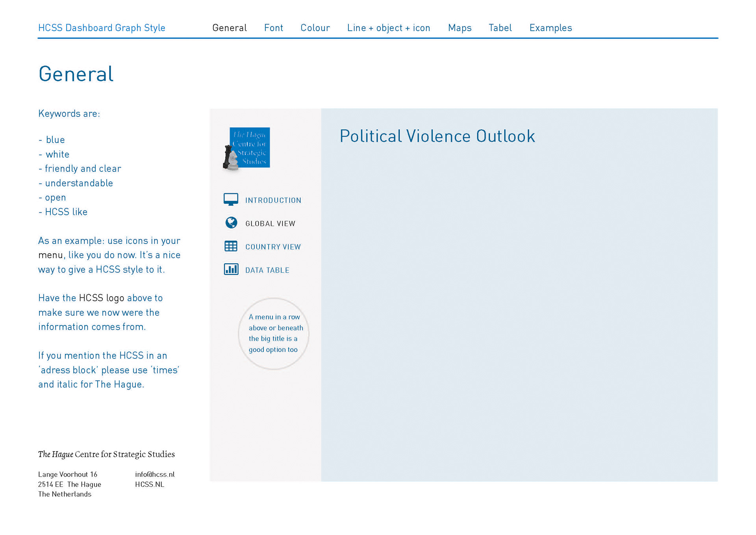Open the Tabel tab
Viewport: 756px width, 535px height.
tap(500, 28)
